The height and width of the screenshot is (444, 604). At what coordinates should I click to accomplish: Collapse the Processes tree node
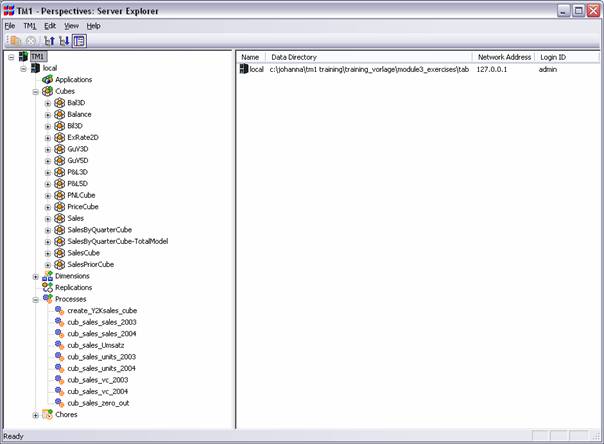35,299
